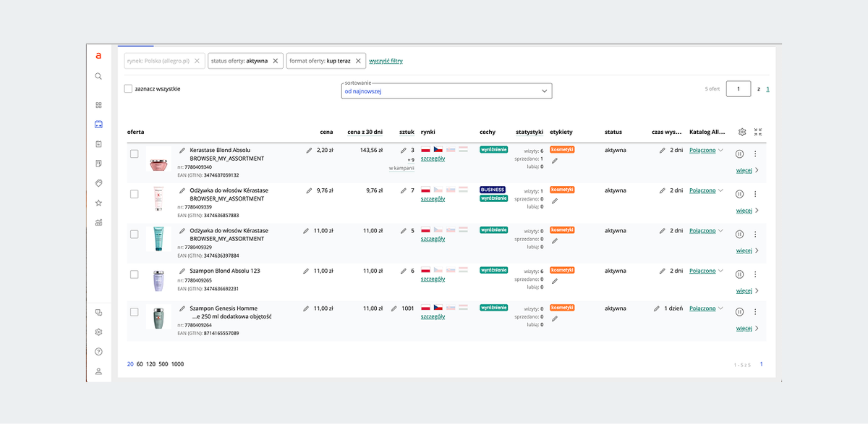Pause the Kerastase Blond Absolu offer

[739, 153]
